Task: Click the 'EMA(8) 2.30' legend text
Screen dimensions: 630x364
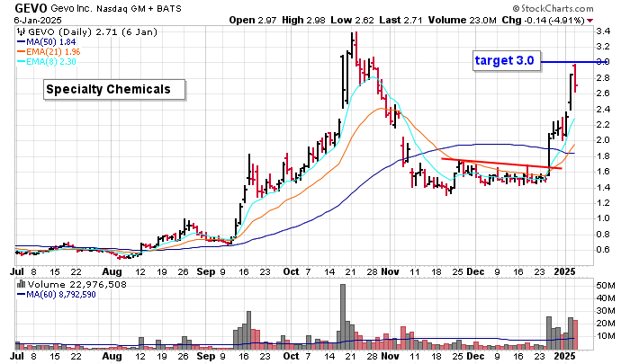Action: coord(51,62)
